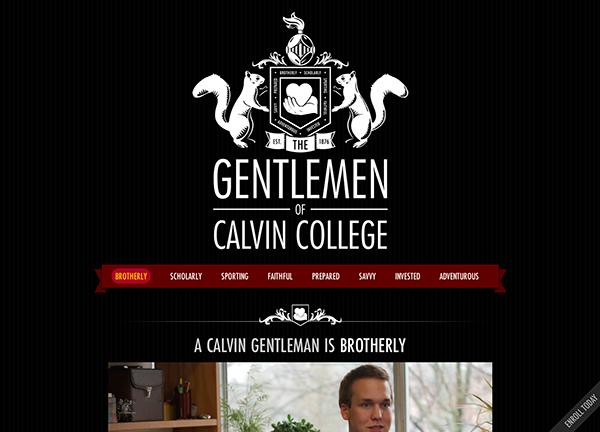Click the 'A Calvin Gentleman Is Brotherly' heading

click(x=300, y=345)
